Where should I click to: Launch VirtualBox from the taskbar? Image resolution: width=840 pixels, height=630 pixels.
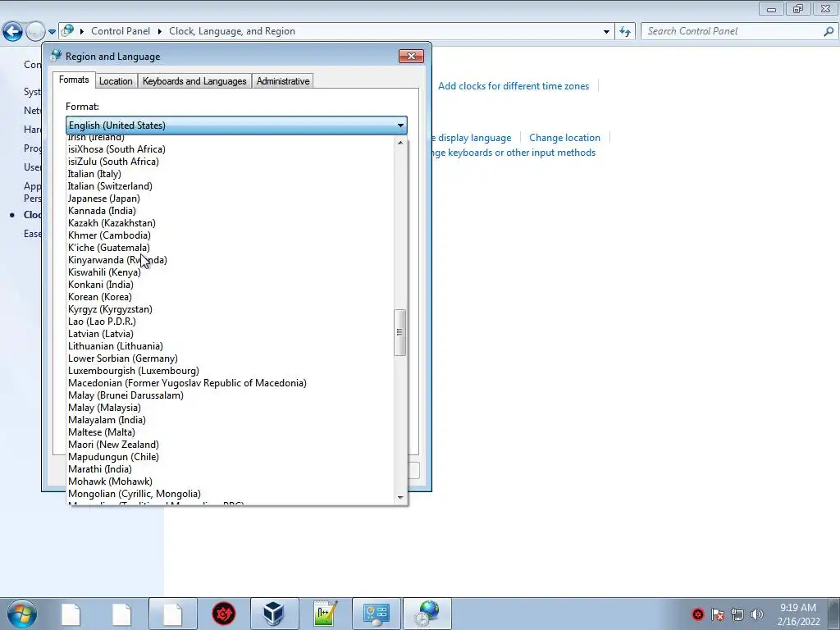274,614
